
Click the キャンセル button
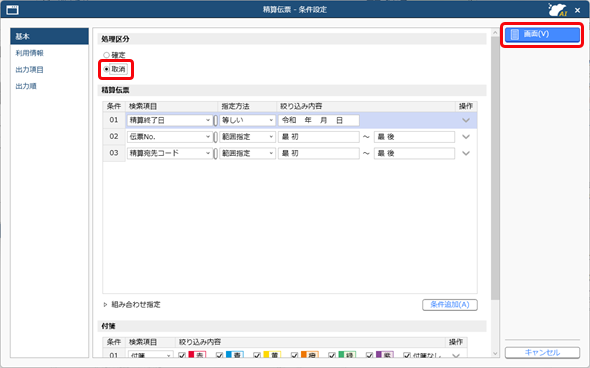542,353
